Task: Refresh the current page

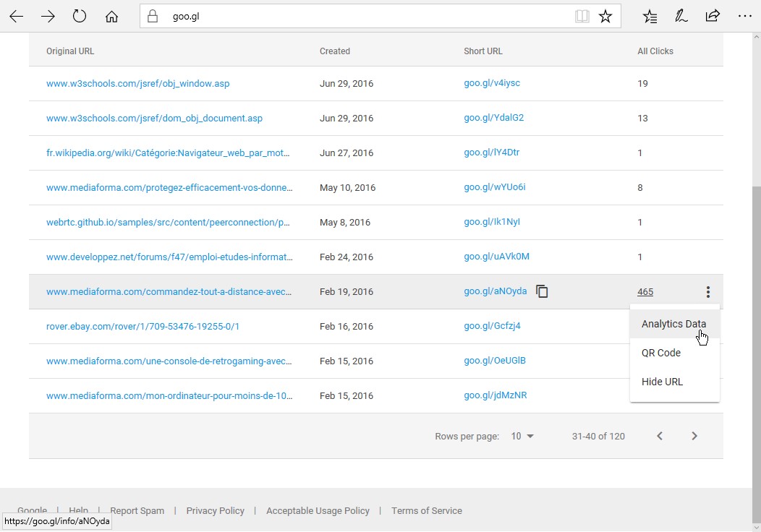Action: click(x=80, y=16)
